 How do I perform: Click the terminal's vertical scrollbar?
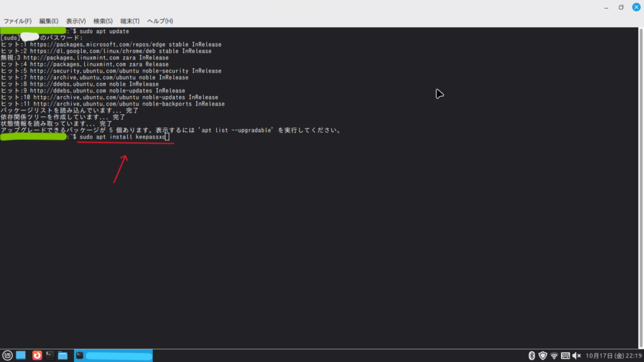pyautogui.click(x=641, y=189)
